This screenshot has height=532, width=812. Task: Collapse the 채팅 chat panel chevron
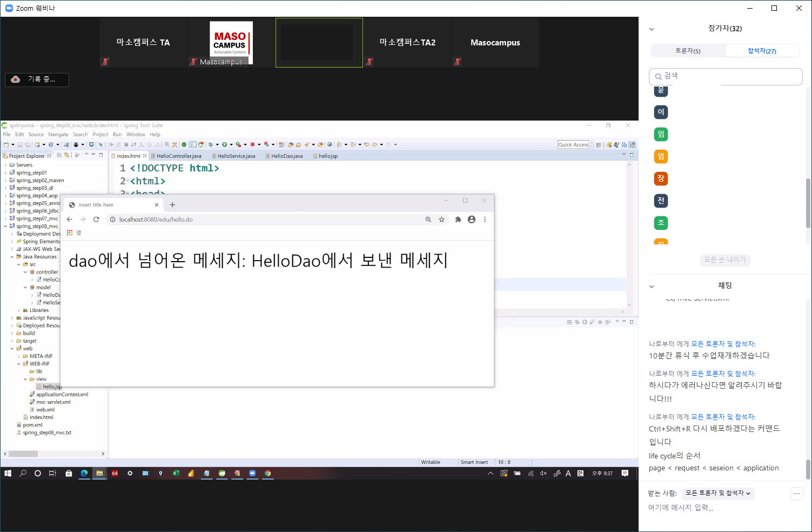pos(652,286)
